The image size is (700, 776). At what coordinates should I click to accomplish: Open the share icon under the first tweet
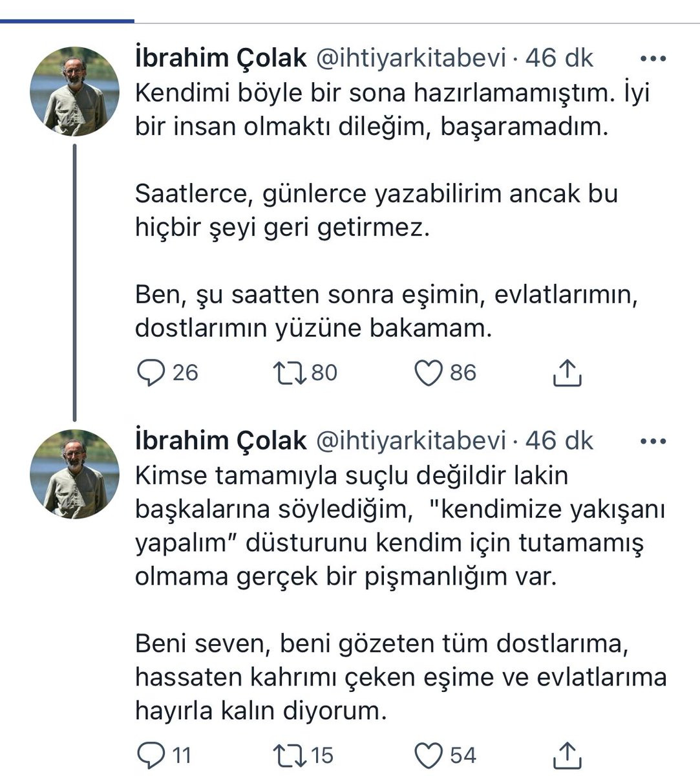coord(568,371)
